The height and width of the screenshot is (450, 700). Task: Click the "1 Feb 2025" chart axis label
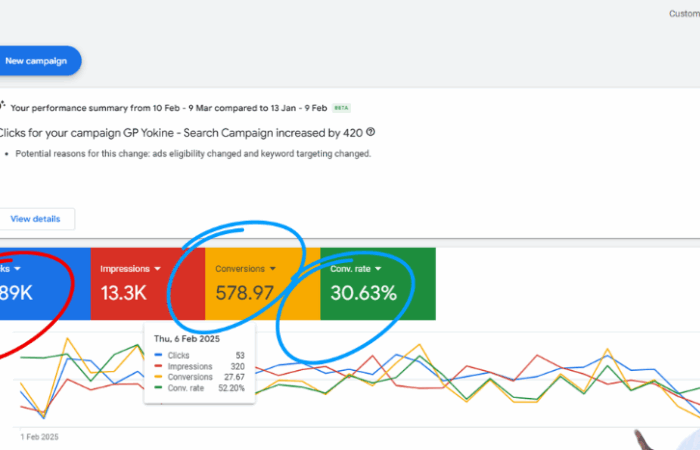42,437
